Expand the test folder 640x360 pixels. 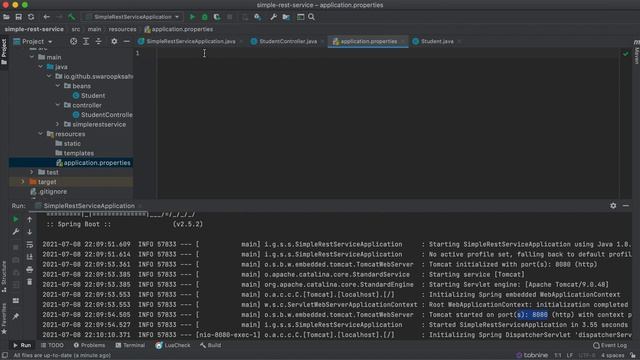pos(32,172)
